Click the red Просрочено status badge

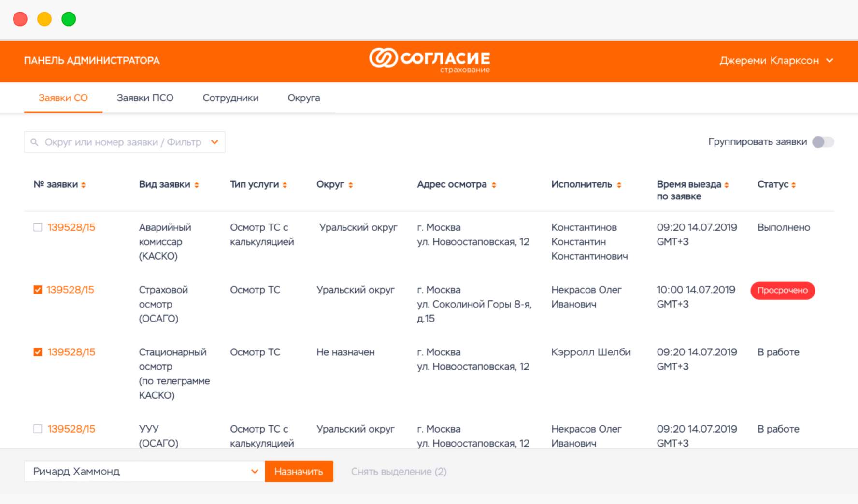pyautogui.click(x=783, y=290)
